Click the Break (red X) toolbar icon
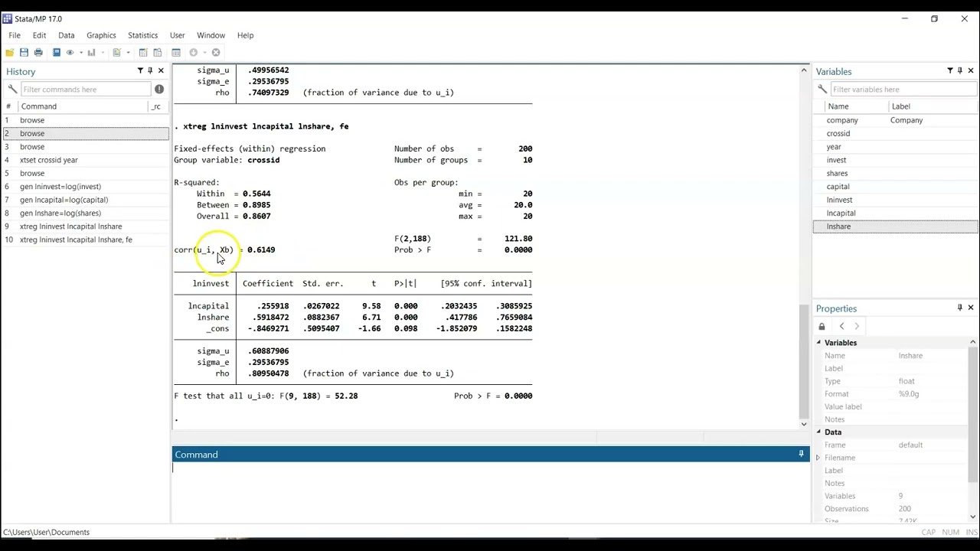This screenshot has height=551, width=980. pyautogui.click(x=216, y=52)
